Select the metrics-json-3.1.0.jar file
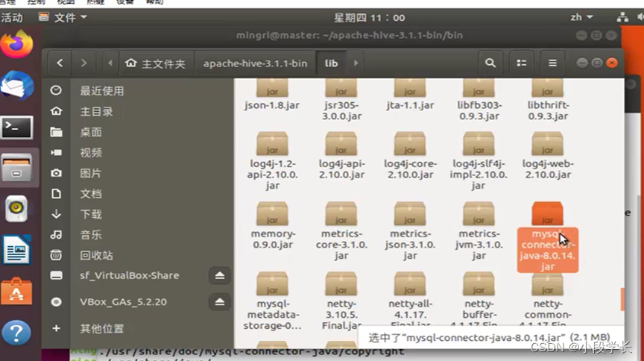Image resolution: width=644 pixels, height=361 pixels. pos(410,231)
